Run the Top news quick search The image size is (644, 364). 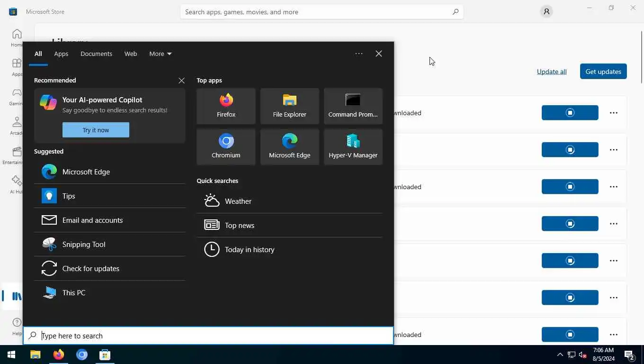click(x=289, y=225)
